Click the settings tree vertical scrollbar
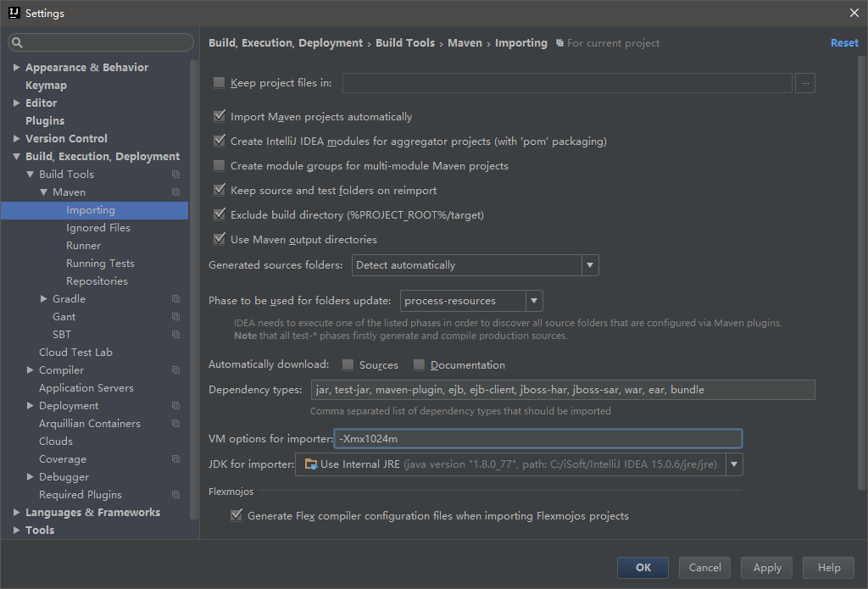868x589 pixels. pyautogui.click(x=194, y=290)
